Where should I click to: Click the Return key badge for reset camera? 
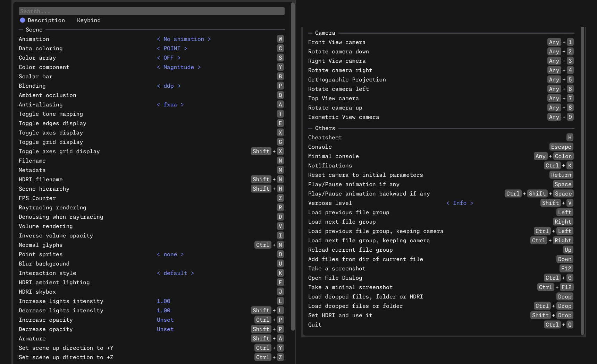tap(561, 175)
